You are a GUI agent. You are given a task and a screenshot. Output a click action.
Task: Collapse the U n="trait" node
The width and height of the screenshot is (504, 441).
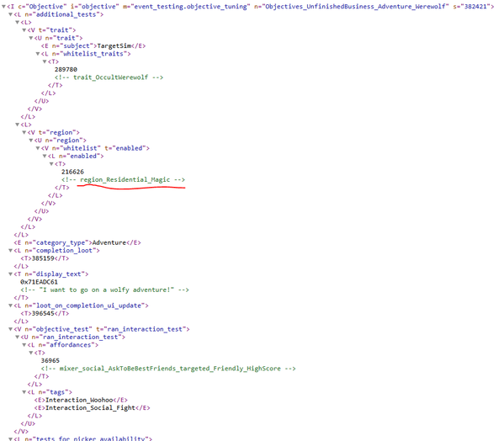[x=31, y=38]
